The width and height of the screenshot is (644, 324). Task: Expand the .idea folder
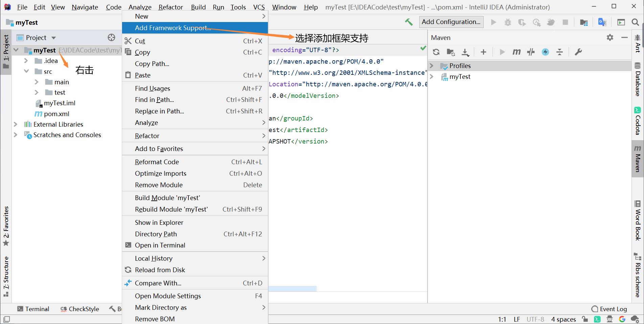[26, 61]
